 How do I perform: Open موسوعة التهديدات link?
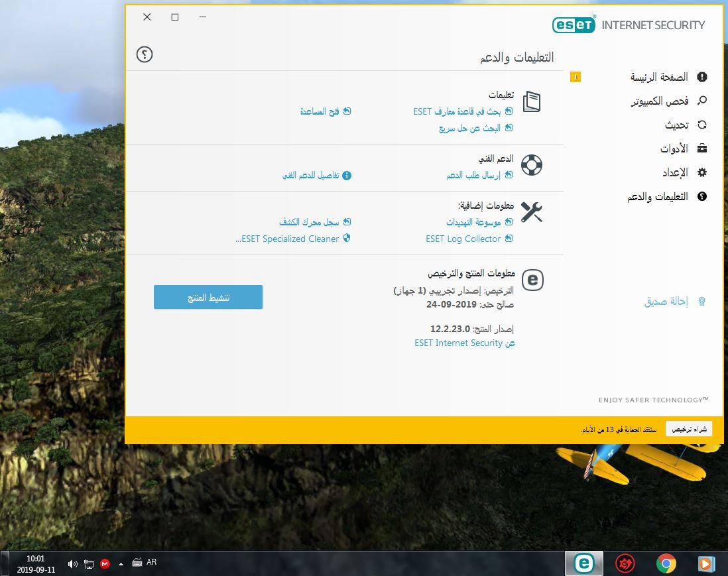(x=473, y=222)
